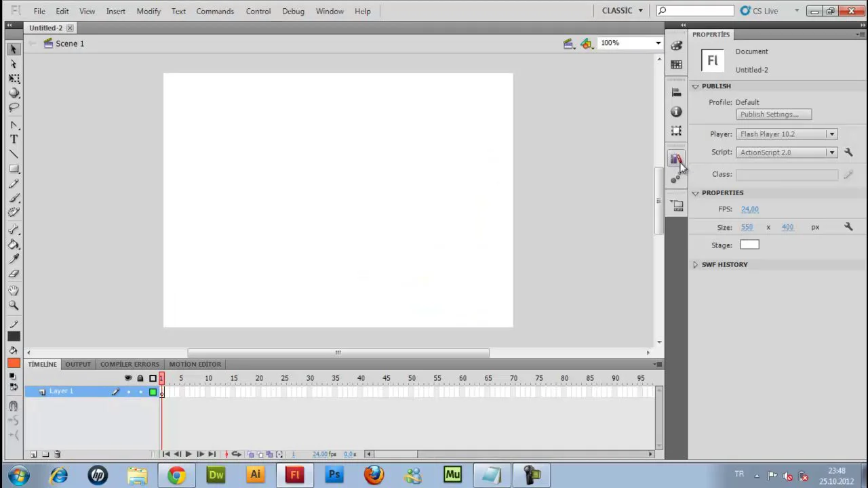Select the Paint Bucket tool

tap(14, 245)
